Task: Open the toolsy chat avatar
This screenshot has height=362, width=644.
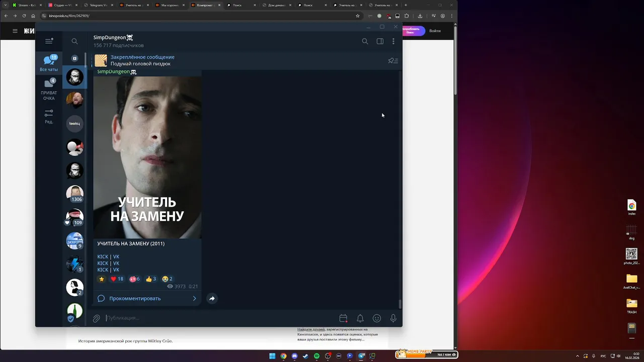Action: click(x=75, y=123)
